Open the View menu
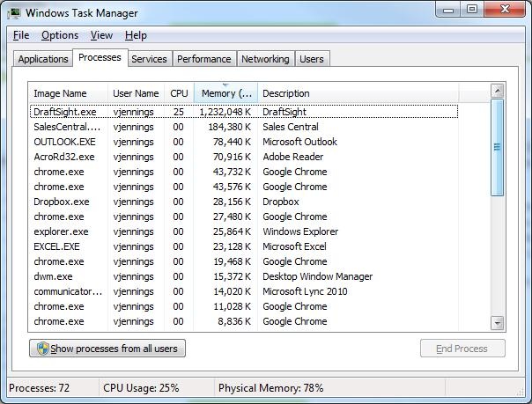532x404 pixels. (101, 35)
